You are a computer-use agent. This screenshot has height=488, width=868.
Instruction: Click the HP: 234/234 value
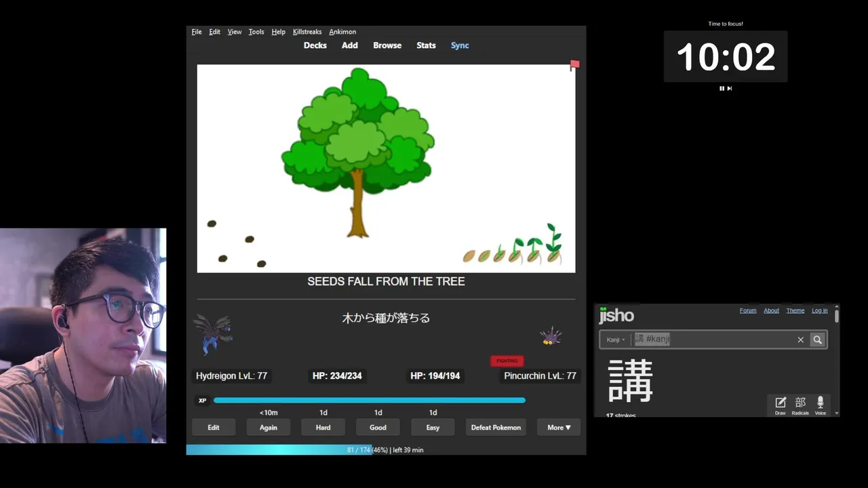[337, 375]
